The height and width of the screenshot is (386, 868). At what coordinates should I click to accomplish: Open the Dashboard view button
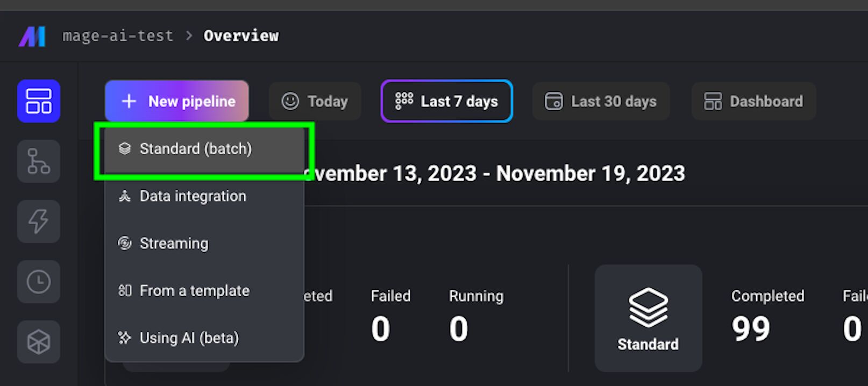tap(753, 101)
